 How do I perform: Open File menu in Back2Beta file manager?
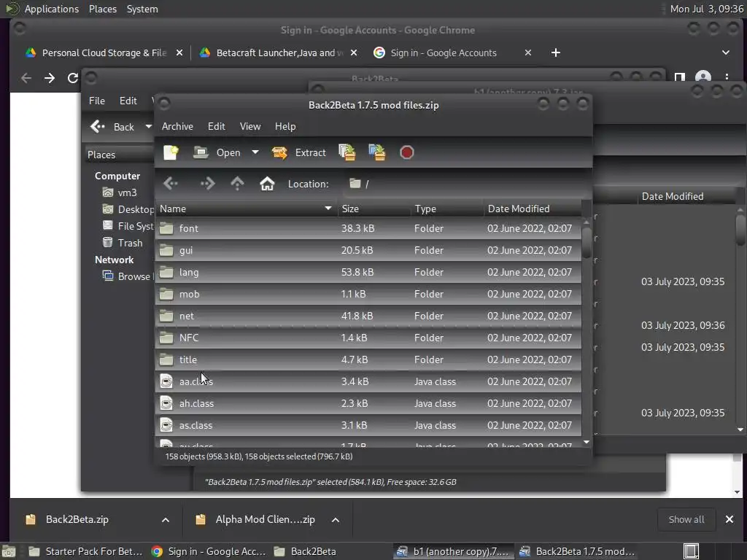point(97,101)
